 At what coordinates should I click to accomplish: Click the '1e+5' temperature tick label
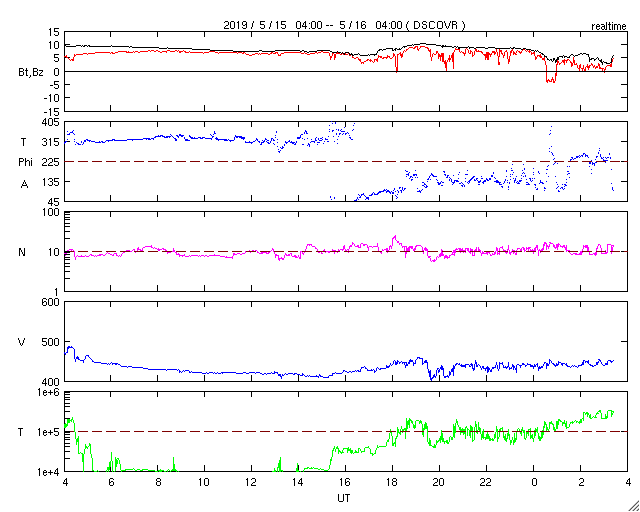(49, 432)
